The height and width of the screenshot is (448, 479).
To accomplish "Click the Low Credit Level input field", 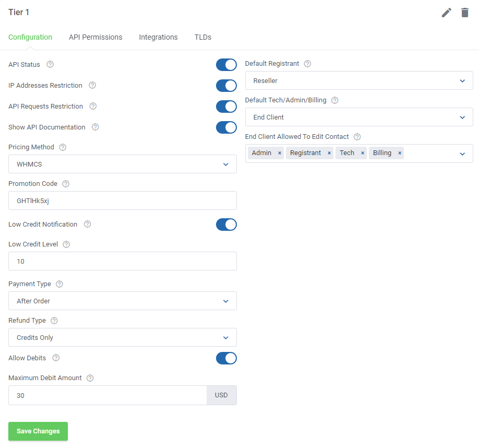I will (x=123, y=261).
